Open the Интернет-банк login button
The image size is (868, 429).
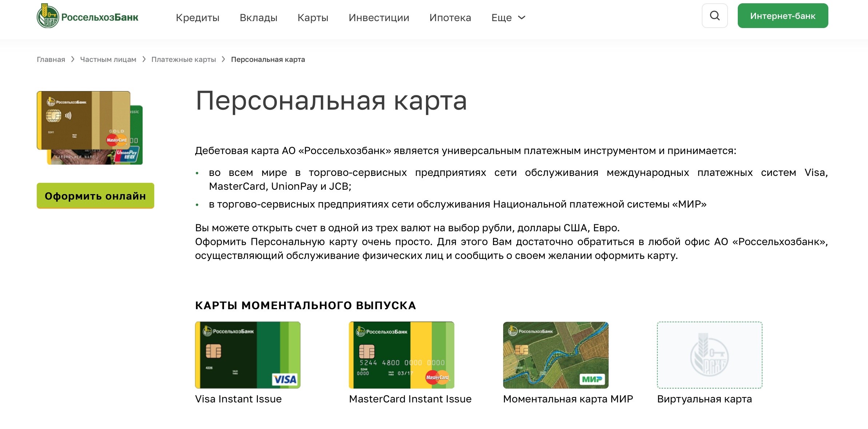pos(783,16)
